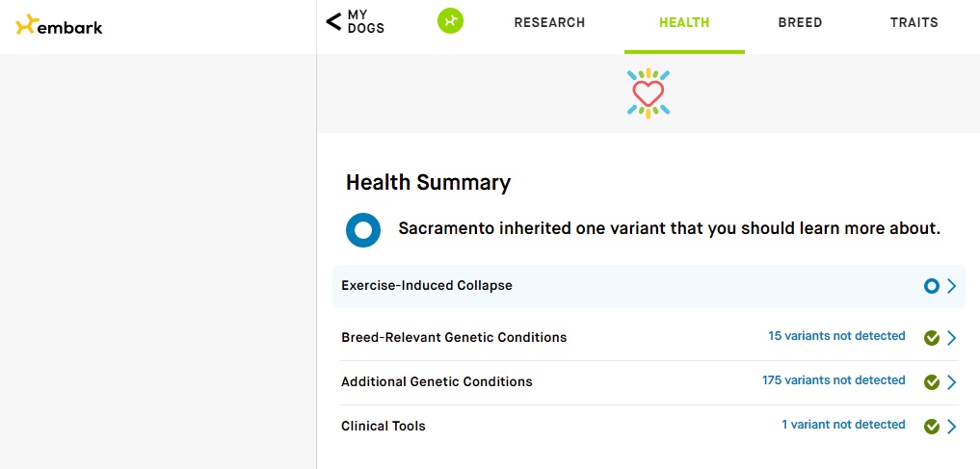Click the blue ring icon on Exercise-Induced Collapse
This screenshot has height=469, width=980.
(x=931, y=286)
